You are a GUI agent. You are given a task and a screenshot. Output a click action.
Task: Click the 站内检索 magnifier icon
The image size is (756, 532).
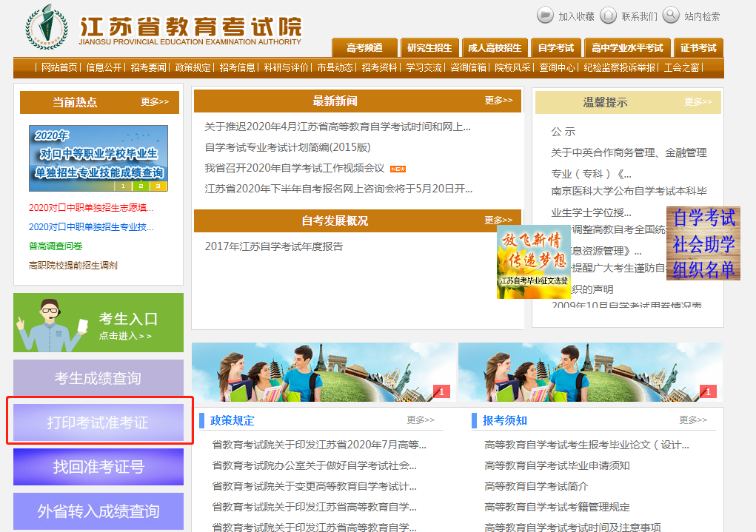tap(671, 15)
